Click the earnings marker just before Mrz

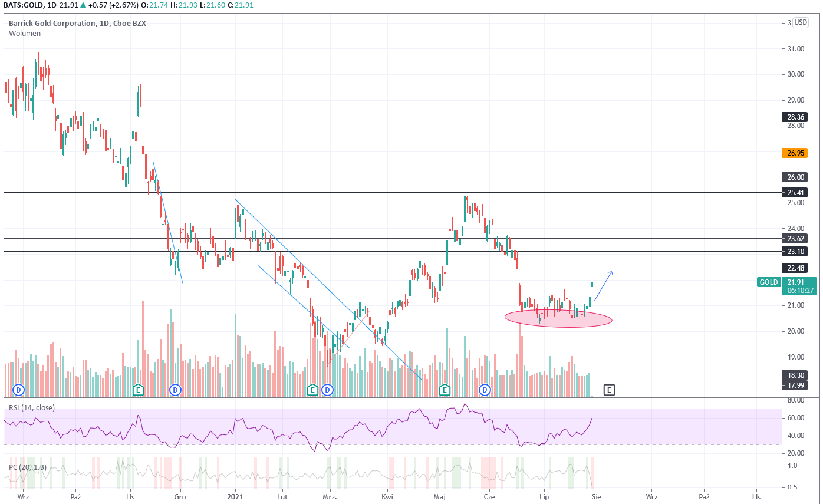pos(313,390)
